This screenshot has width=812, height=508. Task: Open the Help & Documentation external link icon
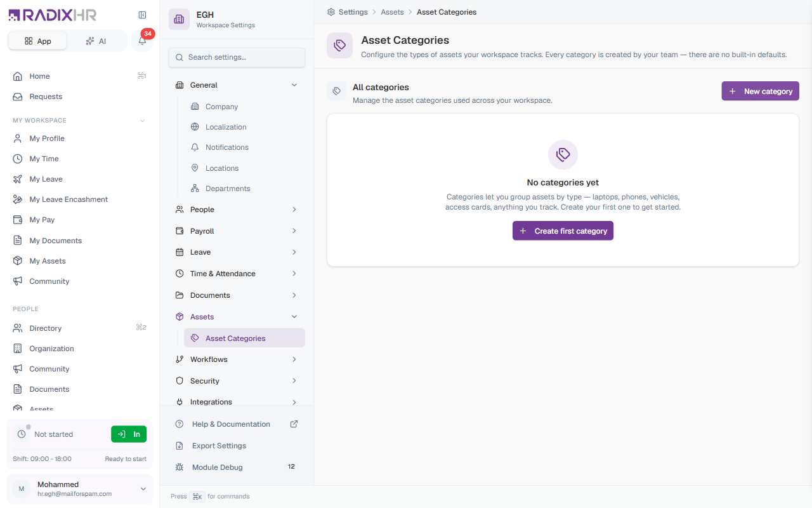(294, 424)
